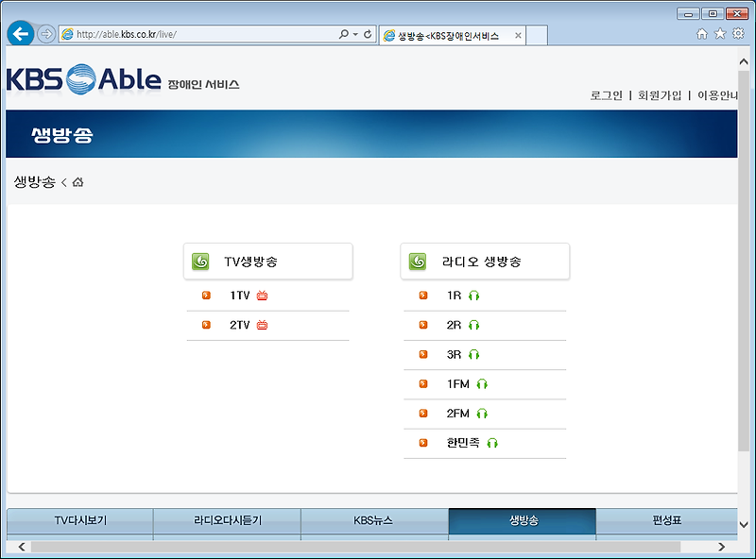Open a new blank tab

coord(537,36)
